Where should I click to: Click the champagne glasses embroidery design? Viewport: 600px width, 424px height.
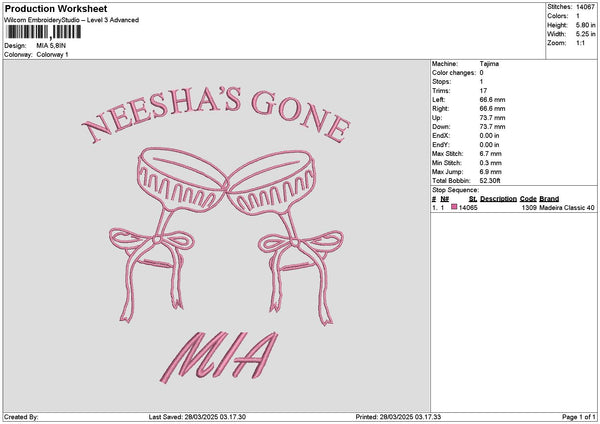tap(226, 236)
